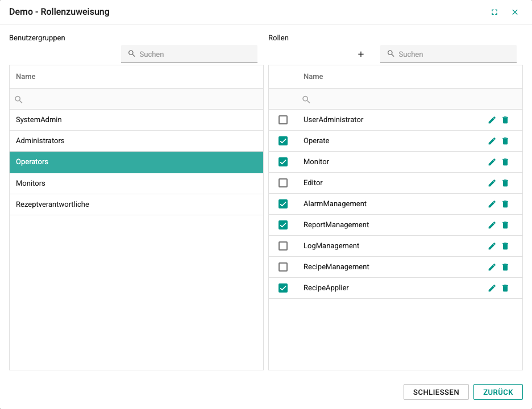Delete the Editor role
The height and width of the screenshot is (409, 532).
click(x=505, y=183)
